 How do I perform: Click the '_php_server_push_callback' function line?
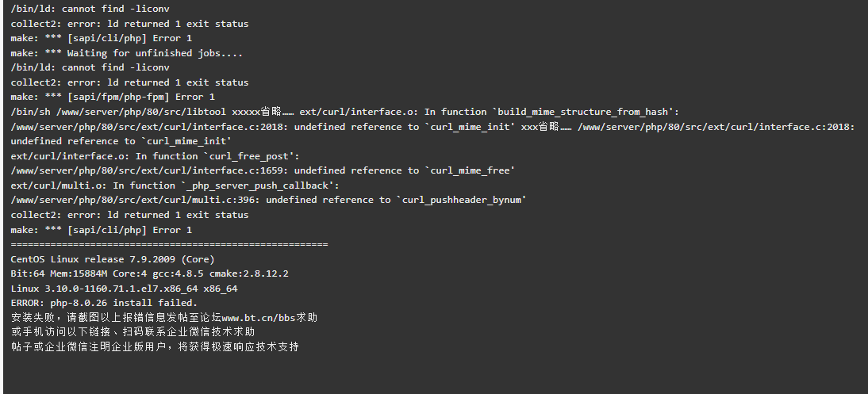pyautogui.click(x=175, y=186)
